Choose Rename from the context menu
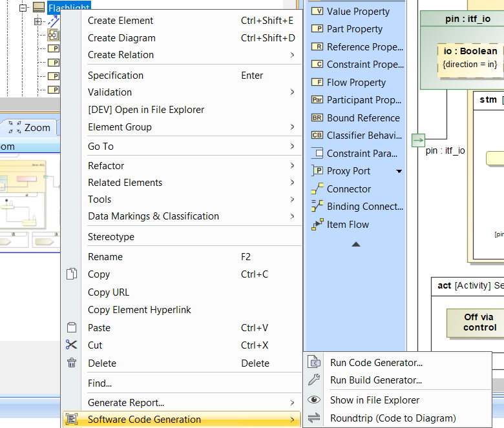Viewport: 504px width, 428px height. pyautogui.click(x=105, y=257)
